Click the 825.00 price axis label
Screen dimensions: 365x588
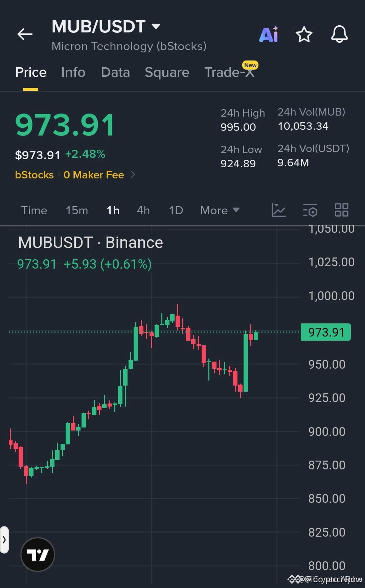327,532
